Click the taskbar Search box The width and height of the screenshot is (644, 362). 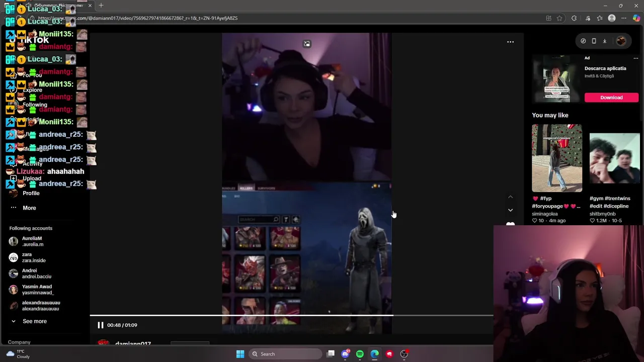coord(285,354)
